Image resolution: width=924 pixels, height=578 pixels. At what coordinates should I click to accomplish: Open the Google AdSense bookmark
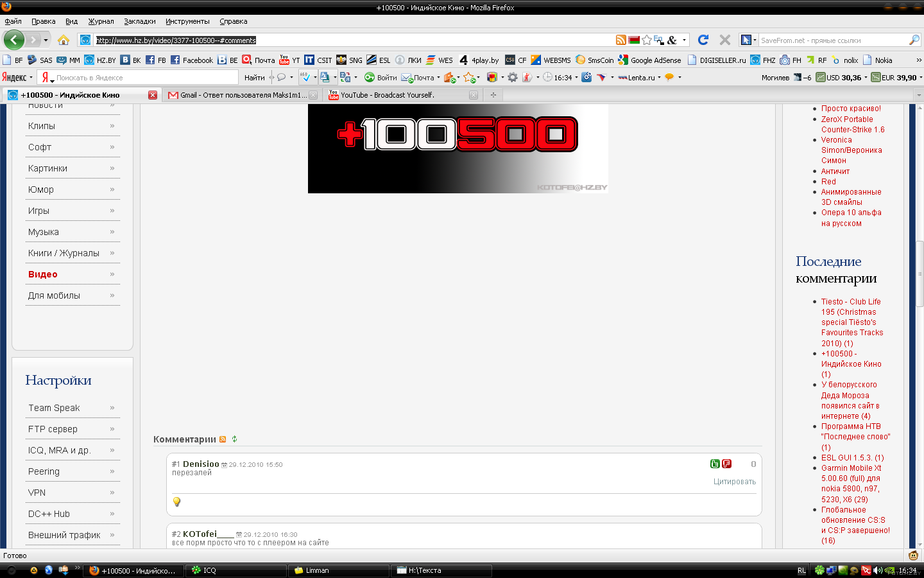pos(649,60)
